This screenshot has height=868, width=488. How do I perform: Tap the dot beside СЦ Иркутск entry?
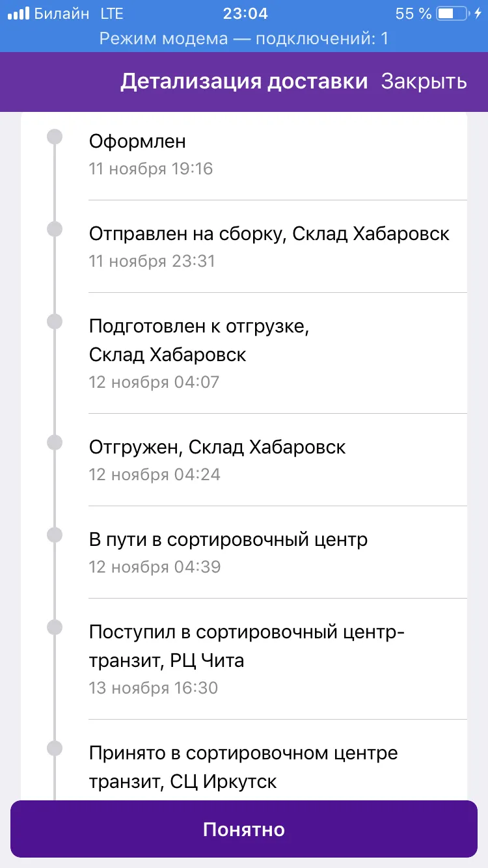(x=55, y=748)
